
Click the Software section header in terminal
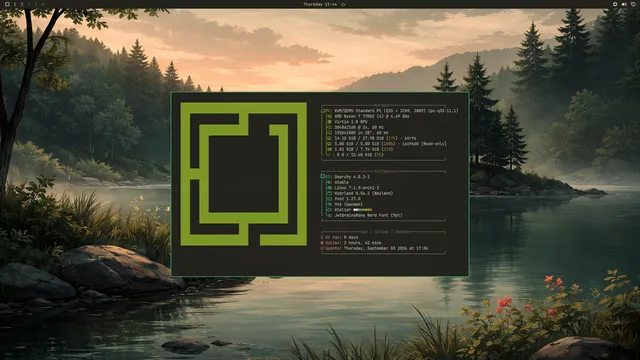coord(384,171)
